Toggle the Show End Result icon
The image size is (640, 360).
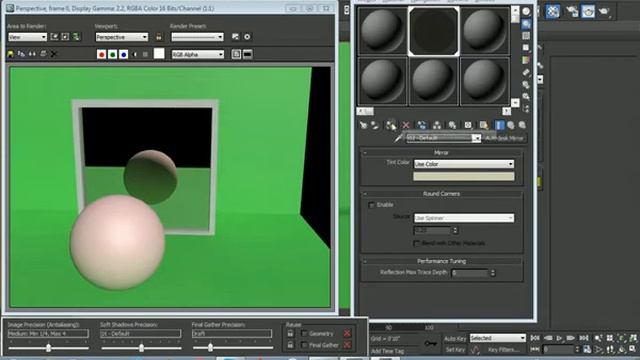point(499,125)
